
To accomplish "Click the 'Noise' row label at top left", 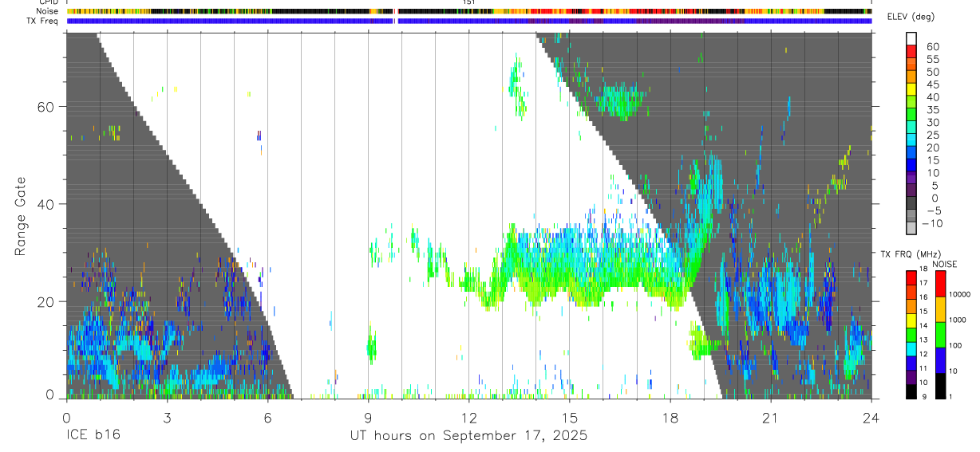I will 46,11.
